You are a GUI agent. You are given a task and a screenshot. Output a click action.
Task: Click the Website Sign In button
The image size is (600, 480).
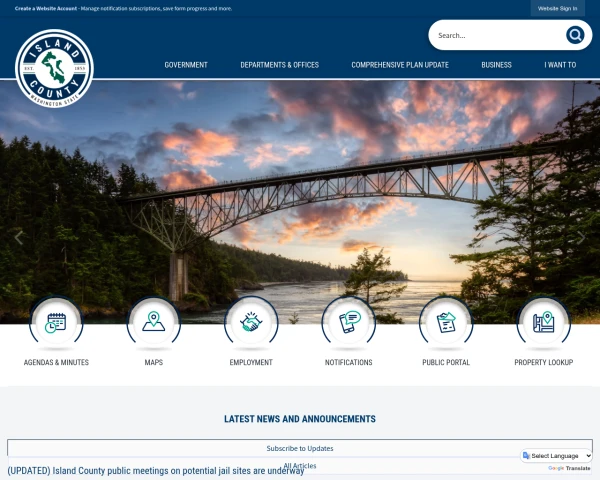[558, 8]
